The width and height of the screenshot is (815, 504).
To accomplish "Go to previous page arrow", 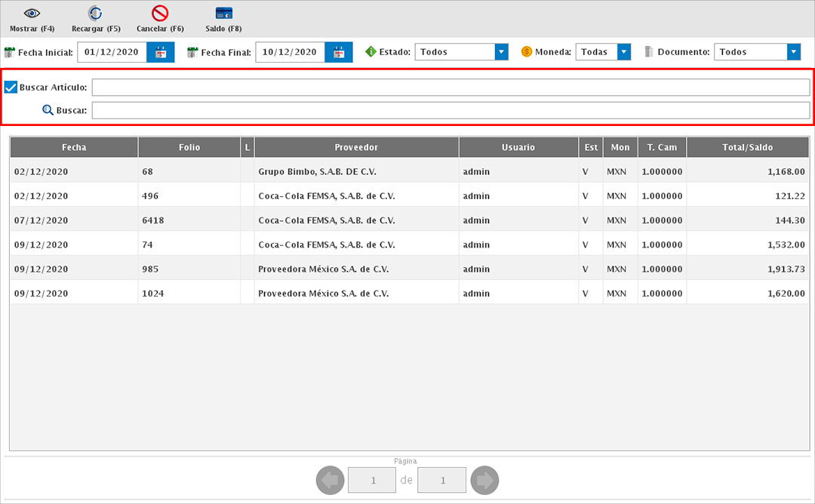I will click(x=330, y=480).
